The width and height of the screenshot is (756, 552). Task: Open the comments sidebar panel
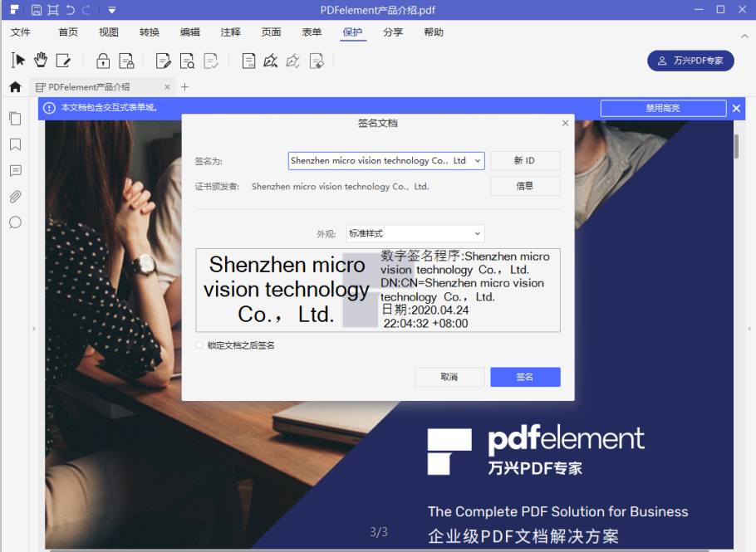coord(15,171)
